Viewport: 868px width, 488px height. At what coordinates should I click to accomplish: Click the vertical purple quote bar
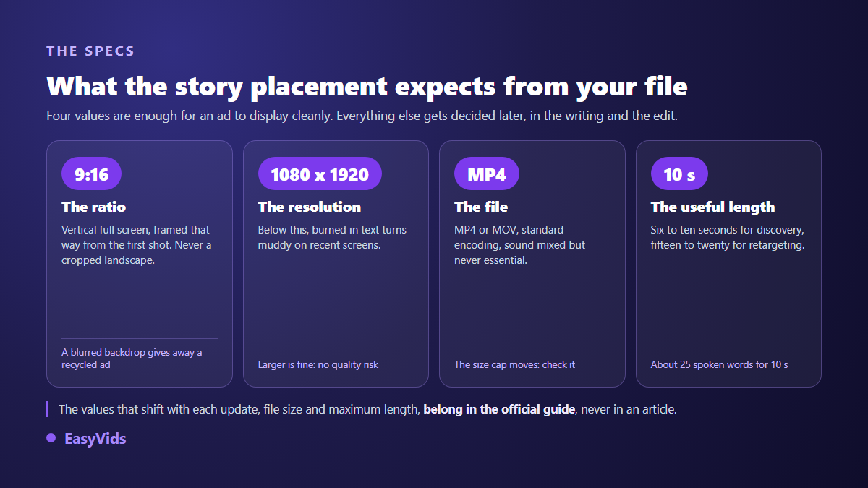48,409
